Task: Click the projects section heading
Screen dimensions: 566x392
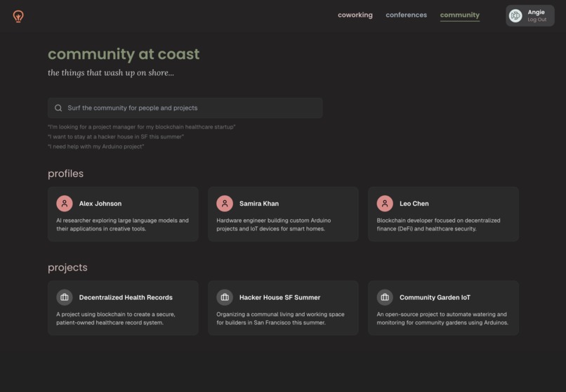Action: tap(67, 268)
